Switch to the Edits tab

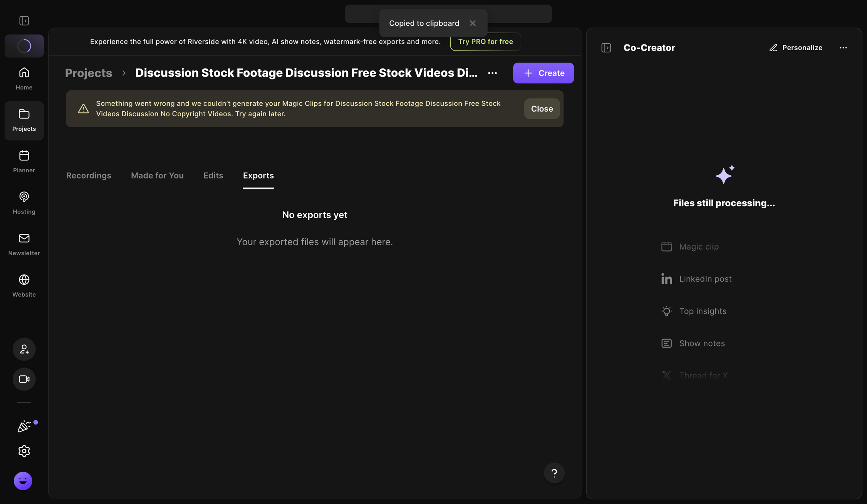[x=213, y=176]
